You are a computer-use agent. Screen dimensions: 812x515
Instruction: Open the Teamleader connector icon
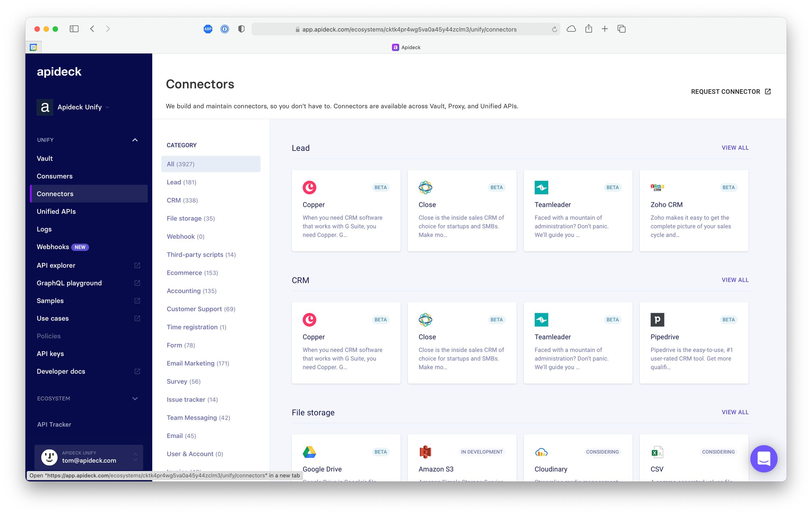tap(541, 187)
